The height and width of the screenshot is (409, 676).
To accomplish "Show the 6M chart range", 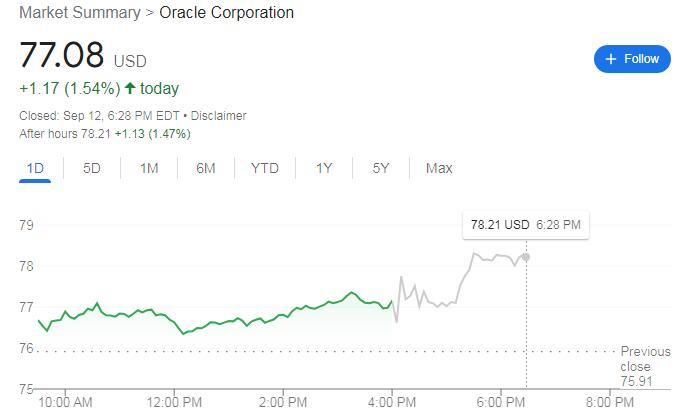I will pyautogui.click(x=206, y=168).
